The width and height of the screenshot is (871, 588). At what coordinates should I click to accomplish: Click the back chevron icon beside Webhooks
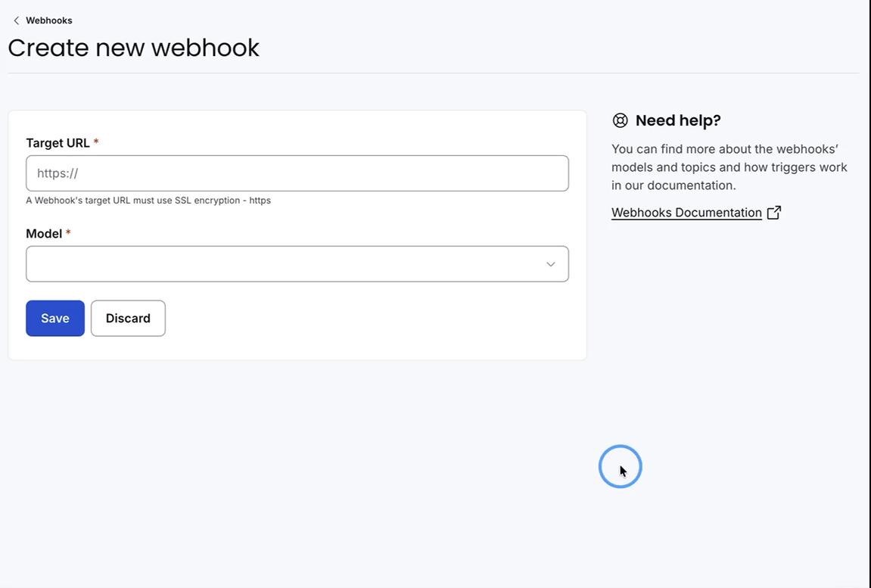pos(16,20)
